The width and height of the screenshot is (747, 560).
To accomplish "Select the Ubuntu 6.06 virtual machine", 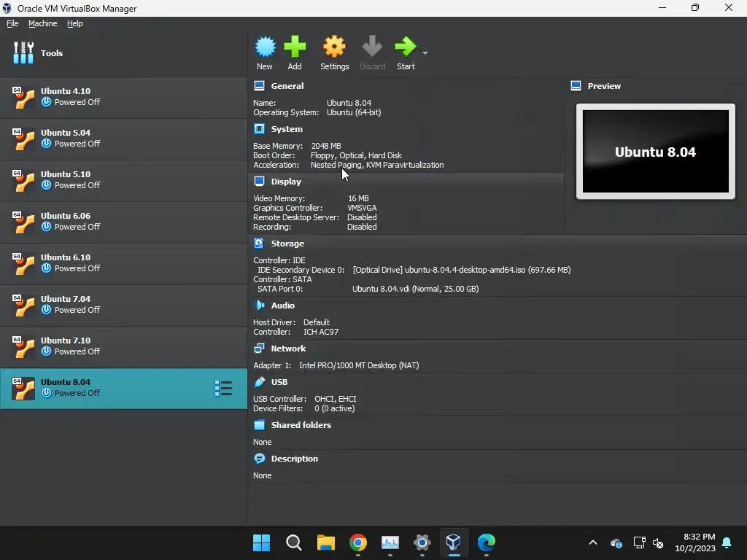I will [123, 222].
